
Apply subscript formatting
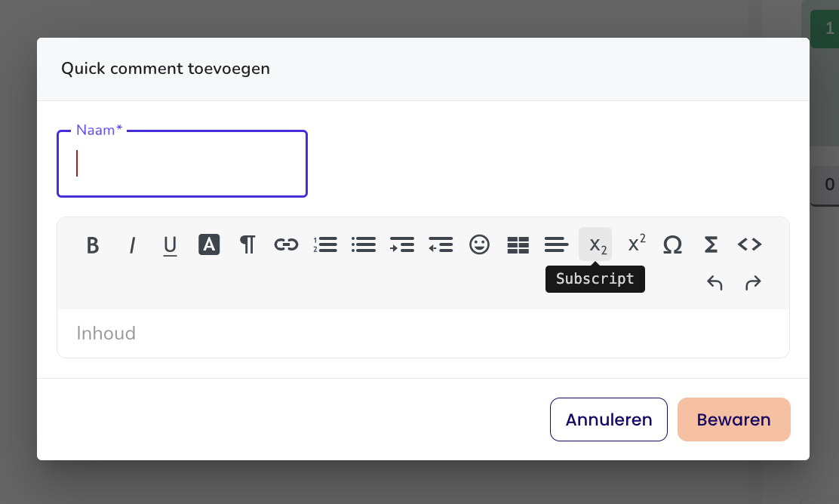point(595,244)
